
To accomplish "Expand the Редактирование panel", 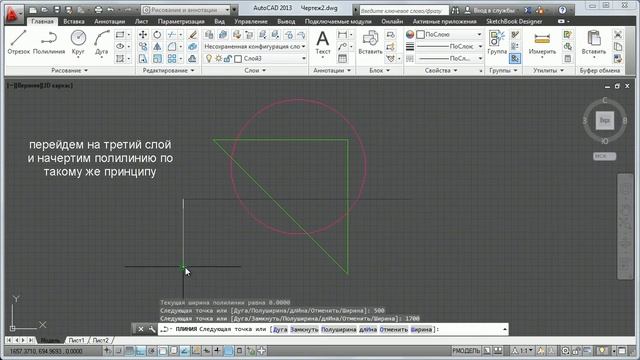I will [x=168, y=71].
